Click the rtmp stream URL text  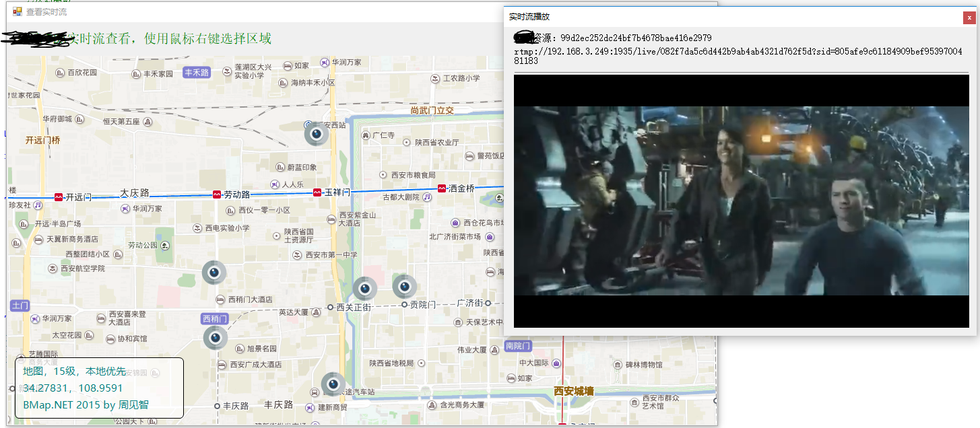click(738, 56)
